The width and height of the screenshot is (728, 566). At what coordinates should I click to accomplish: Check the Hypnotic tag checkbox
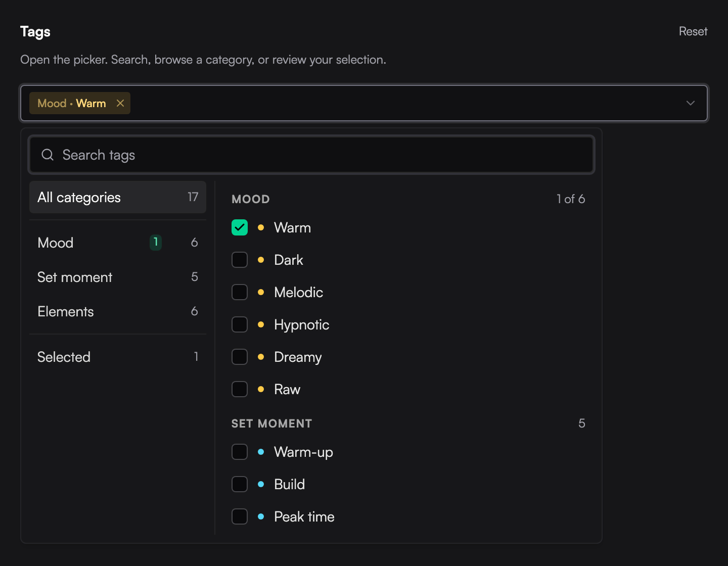click(240, 324)
